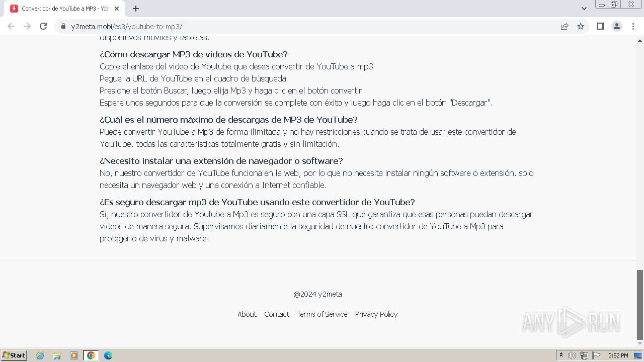Viewport: 644px width, 362px height.
Task: Open the tab search chevron
Action: point(584,9)
